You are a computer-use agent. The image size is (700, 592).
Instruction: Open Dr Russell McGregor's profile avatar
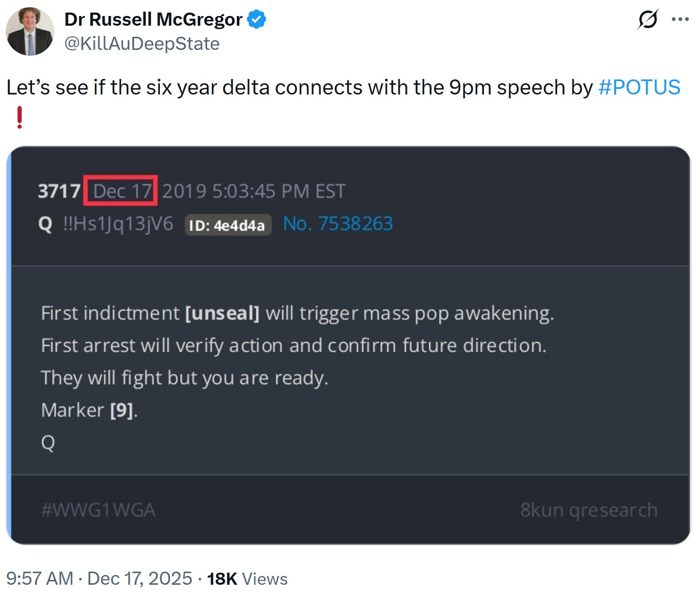coord(30,31)
